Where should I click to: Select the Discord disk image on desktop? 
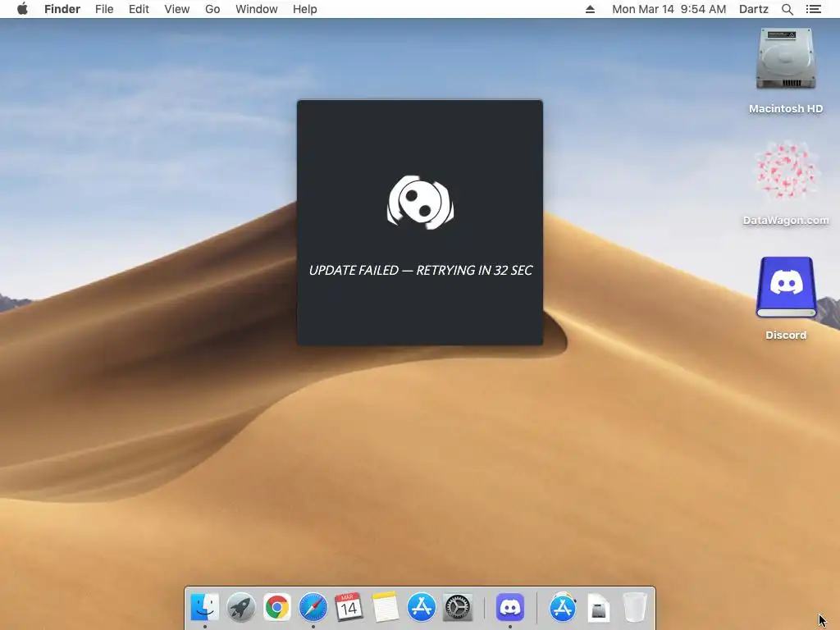786,288
